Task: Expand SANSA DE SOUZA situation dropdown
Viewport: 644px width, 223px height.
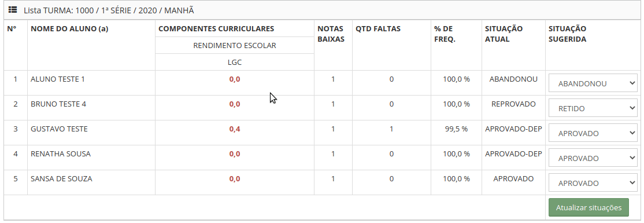Action: point(593,183)
